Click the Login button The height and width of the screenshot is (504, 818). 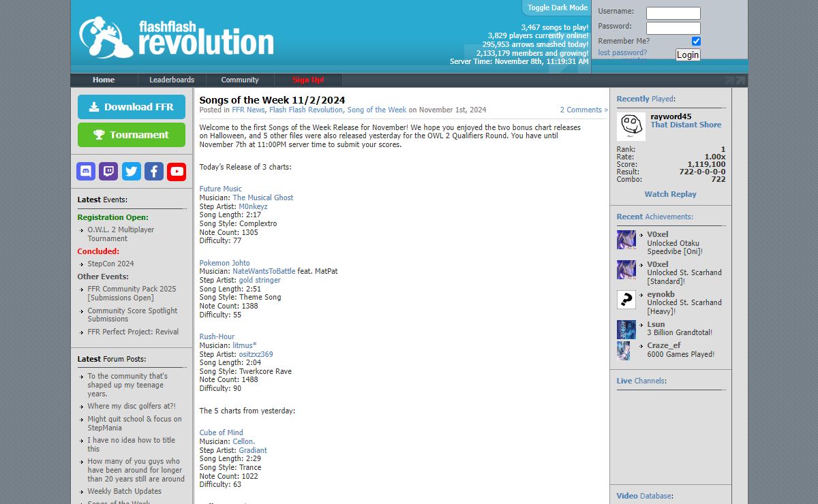688,54
